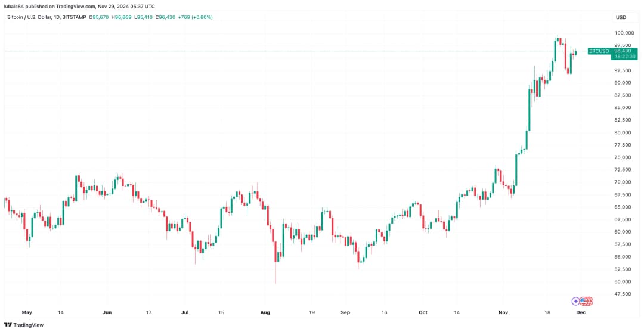644x332 pixels.
Task: Click the 100,000 price axis label
Action: click(624, 33)
